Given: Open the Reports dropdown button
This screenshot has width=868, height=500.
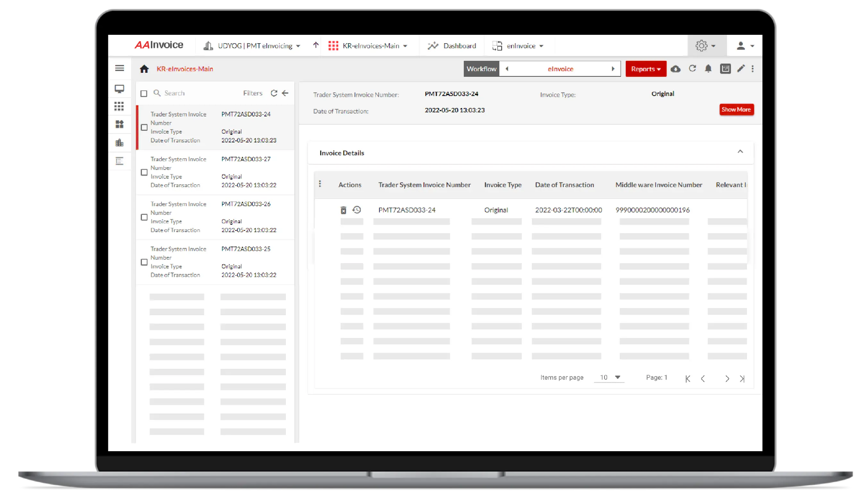Looking at the screenshot, I should pos(646,69).
